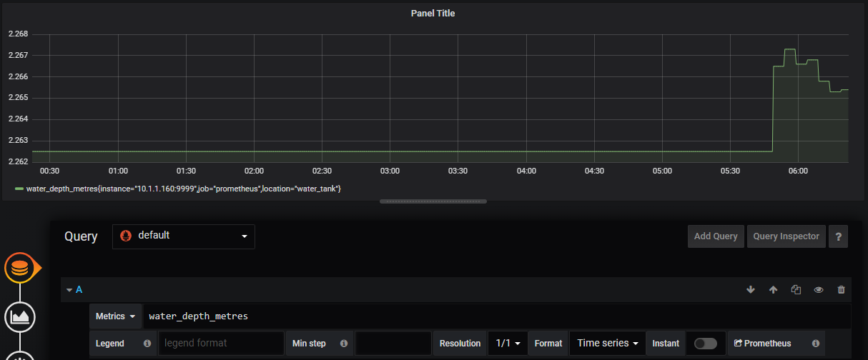Click the green legend color swatch
The width and height of the screenshot is (868, 360).
[x=19, y=189]
